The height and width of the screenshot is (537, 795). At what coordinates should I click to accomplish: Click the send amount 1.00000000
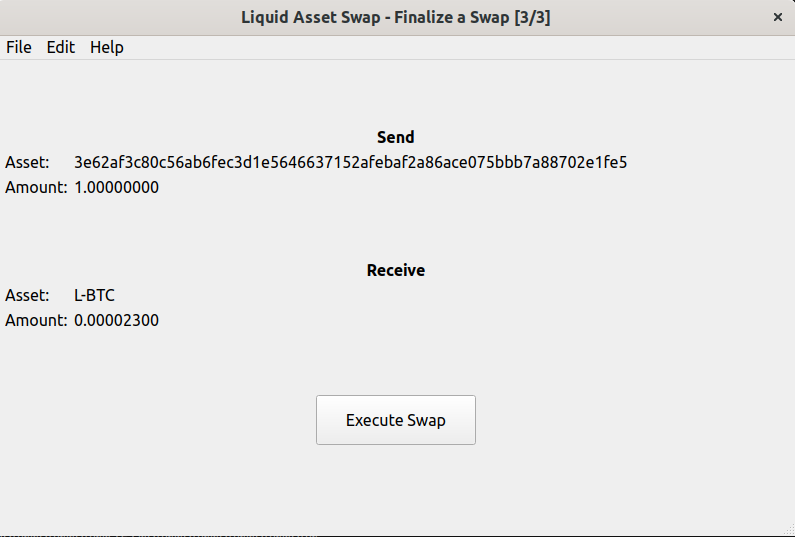tap(116, 187)
